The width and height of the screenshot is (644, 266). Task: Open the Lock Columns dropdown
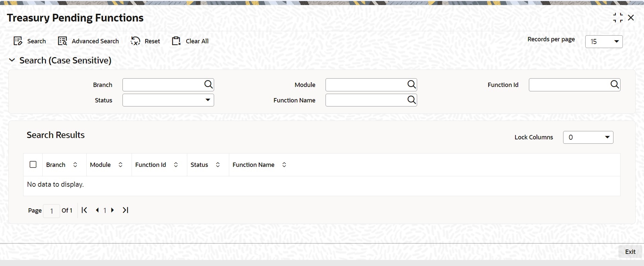(x=588, y=137)
